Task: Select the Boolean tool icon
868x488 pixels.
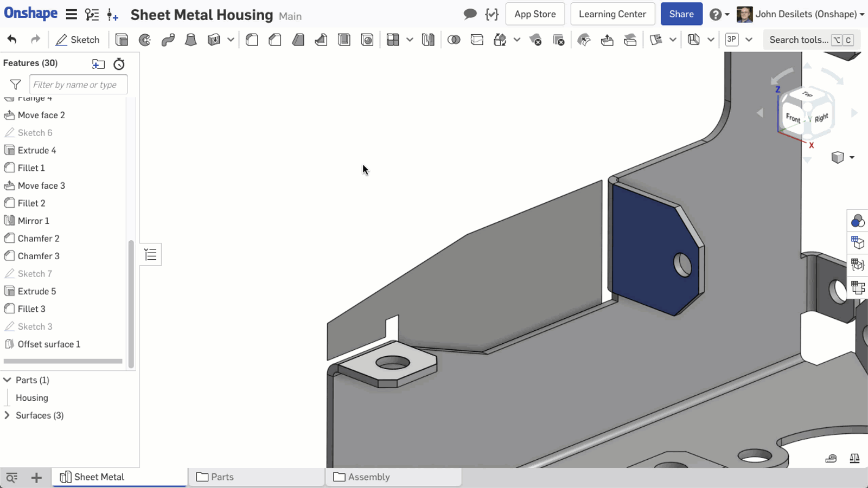Action: coord(454,40)
